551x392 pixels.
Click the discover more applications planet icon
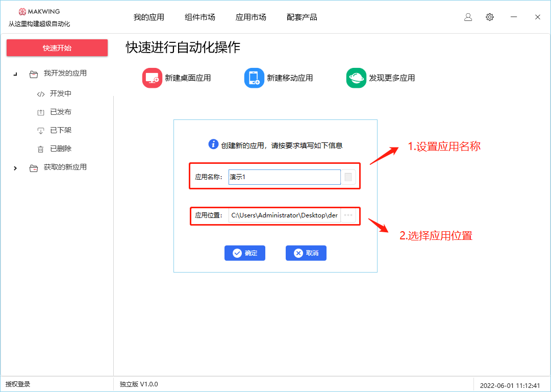[x=356, y=78]
